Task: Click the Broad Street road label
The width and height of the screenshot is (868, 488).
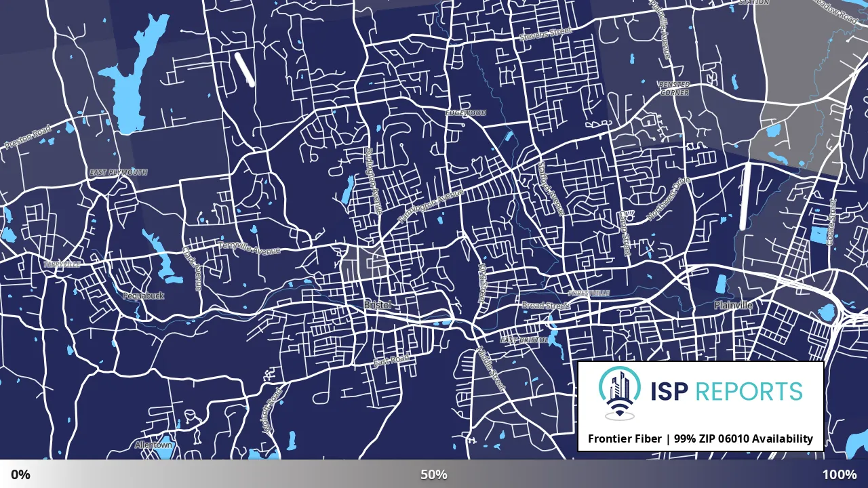Action: click(x=546, y=306)
